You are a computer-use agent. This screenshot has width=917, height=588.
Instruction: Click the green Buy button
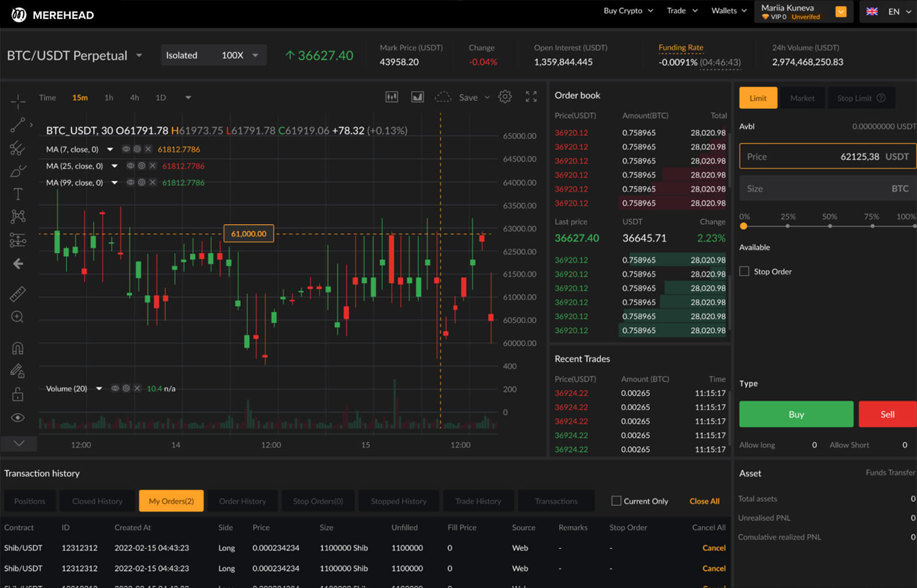pyautogui.click(x=795, y=414)
